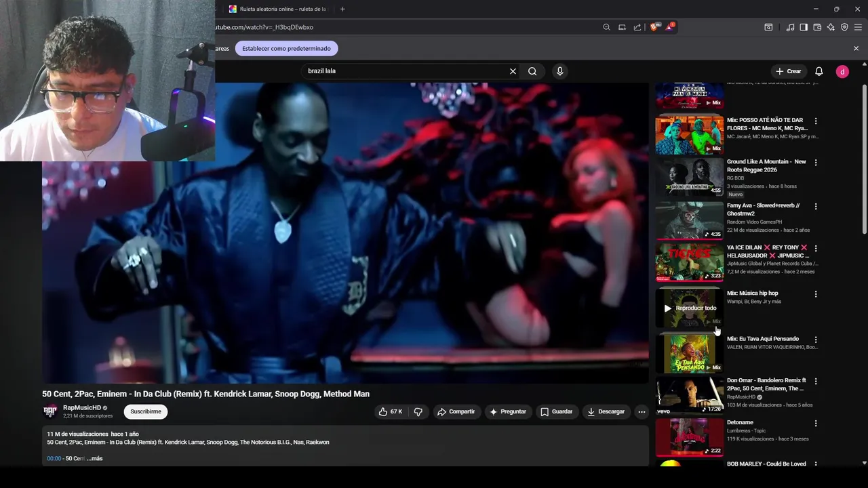This screenshot has width=868, height=488.
Task: Dislike the video with thumbs down
Action: tap(418, 411)
